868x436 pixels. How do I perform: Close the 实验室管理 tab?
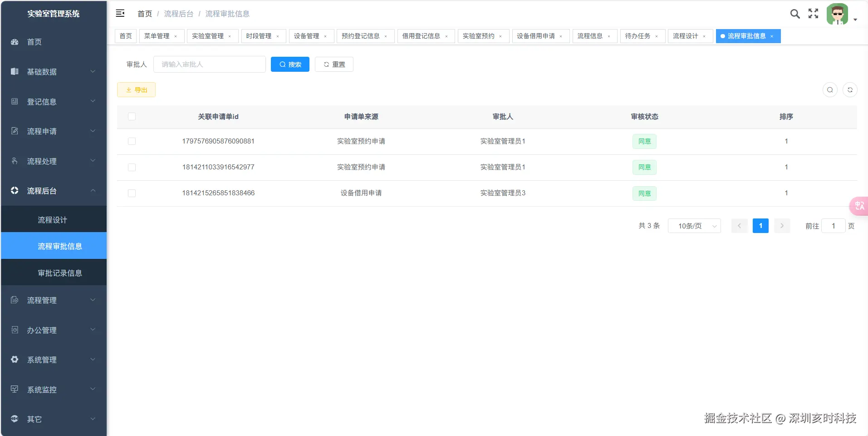pyautogui.click(x=230, y=36)
